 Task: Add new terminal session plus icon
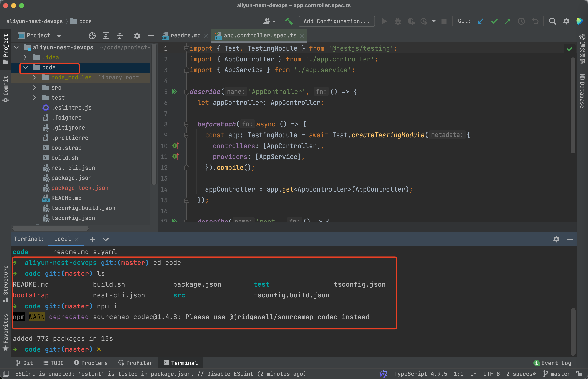[x=92, y=239]
